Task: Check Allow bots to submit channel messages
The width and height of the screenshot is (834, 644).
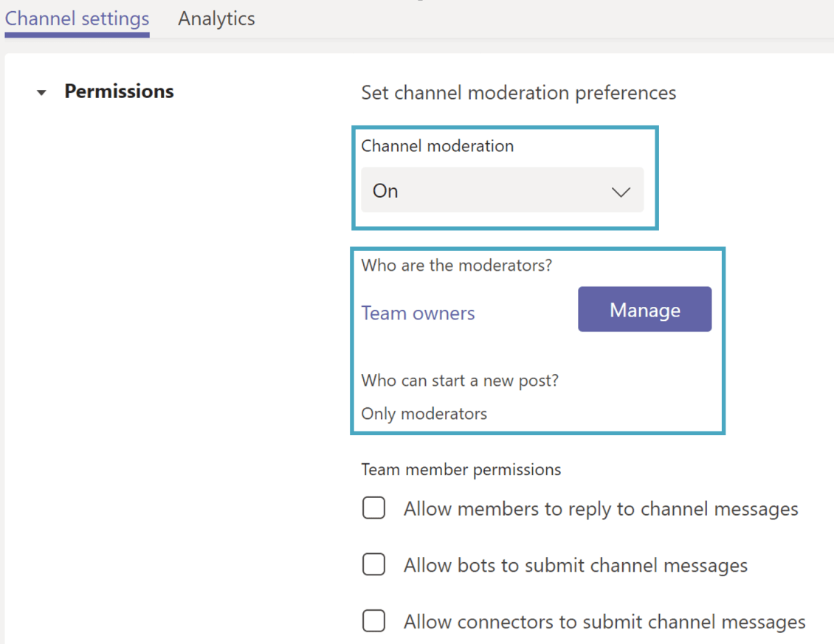Action: tap(374, 564)
